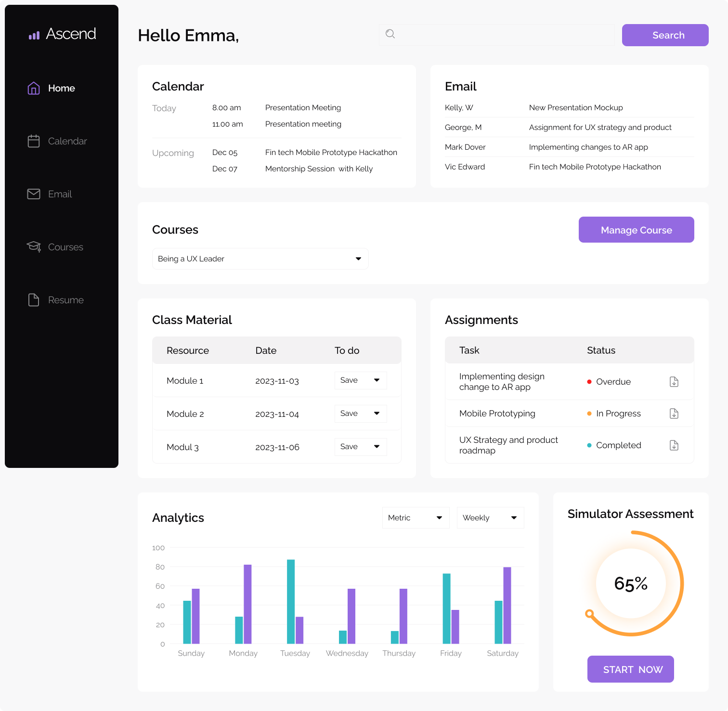Click the START NOW button

[631, 669]
